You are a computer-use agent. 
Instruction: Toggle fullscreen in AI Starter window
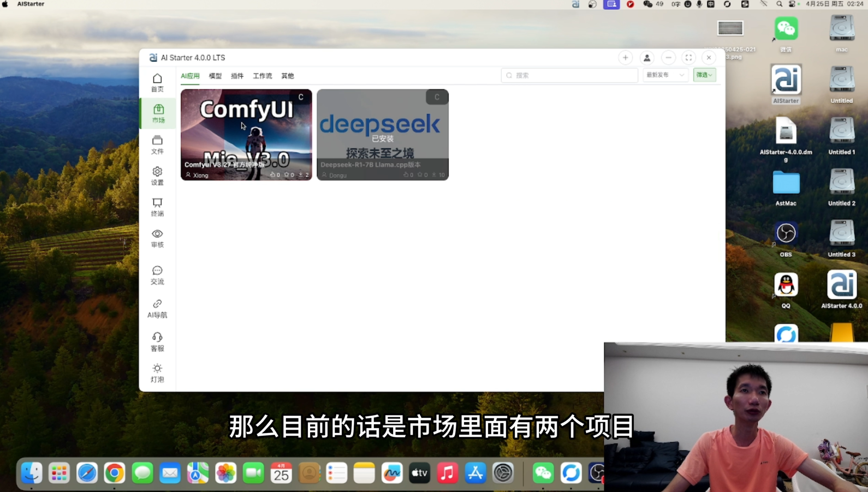point(689,58)
